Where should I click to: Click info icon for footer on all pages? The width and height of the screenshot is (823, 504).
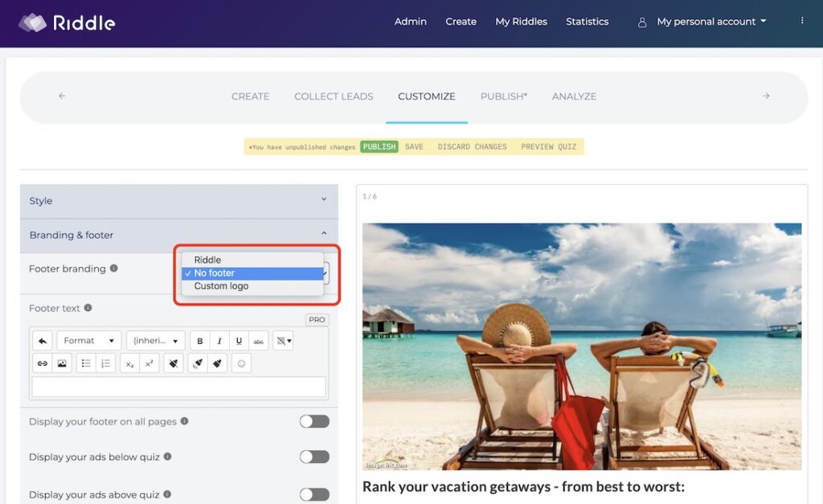184,421
